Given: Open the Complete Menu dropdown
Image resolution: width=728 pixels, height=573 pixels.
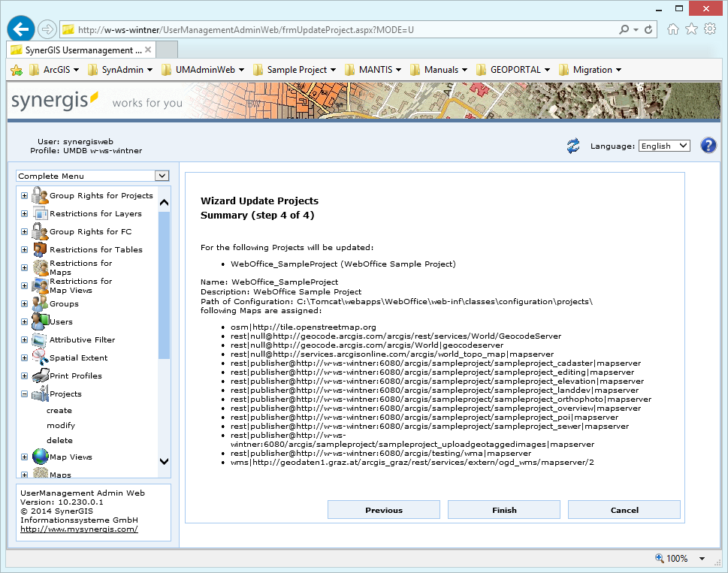Looking at the screenshot, I should [x=93, y=176].
